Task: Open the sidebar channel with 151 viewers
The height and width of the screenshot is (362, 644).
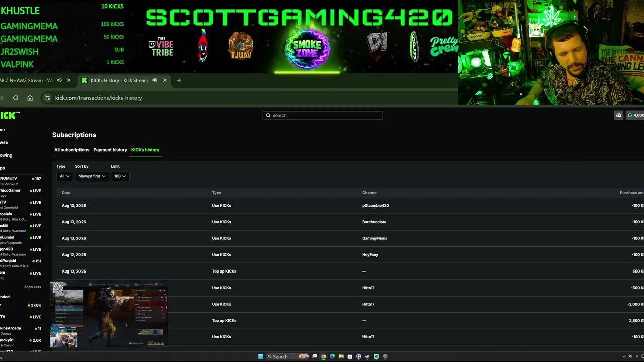Action: (21, 263)
